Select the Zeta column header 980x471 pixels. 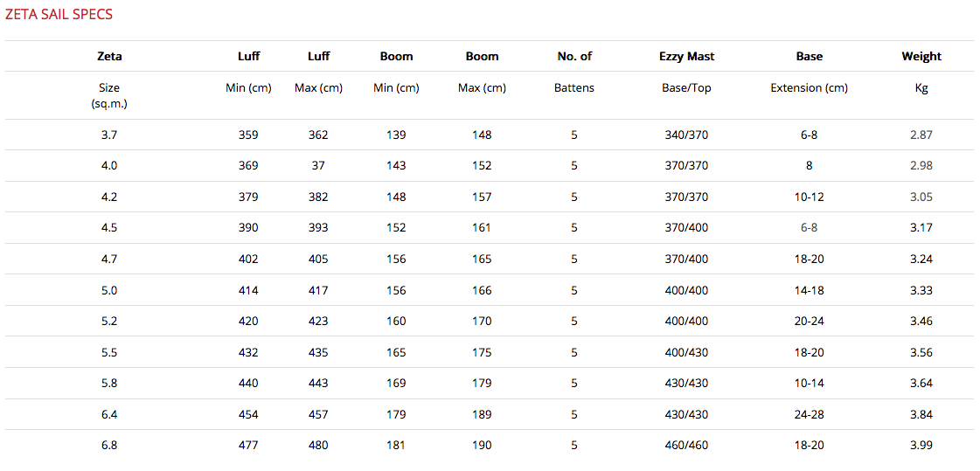109,56
